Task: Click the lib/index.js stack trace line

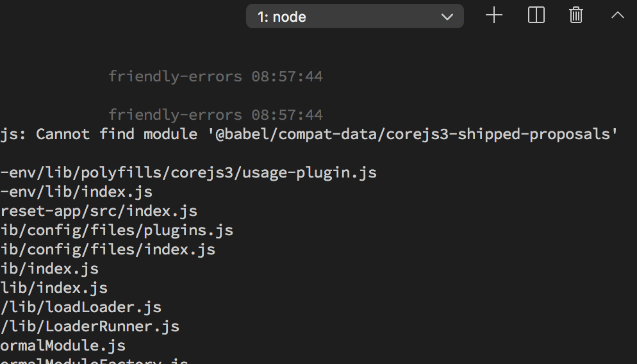Action: [x=54, y=288]
